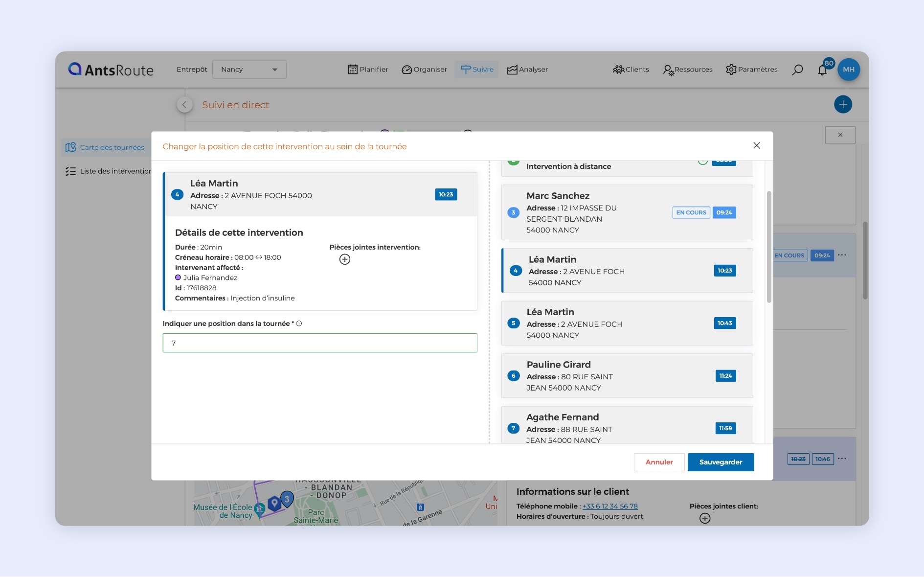Viewport: 924px width, 577px height.
Task: Click the notification bell icon
Action: (x=822, y=70)
